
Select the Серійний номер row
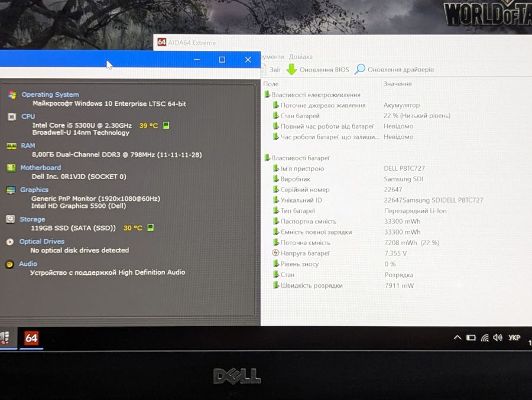tap(305, 190)
